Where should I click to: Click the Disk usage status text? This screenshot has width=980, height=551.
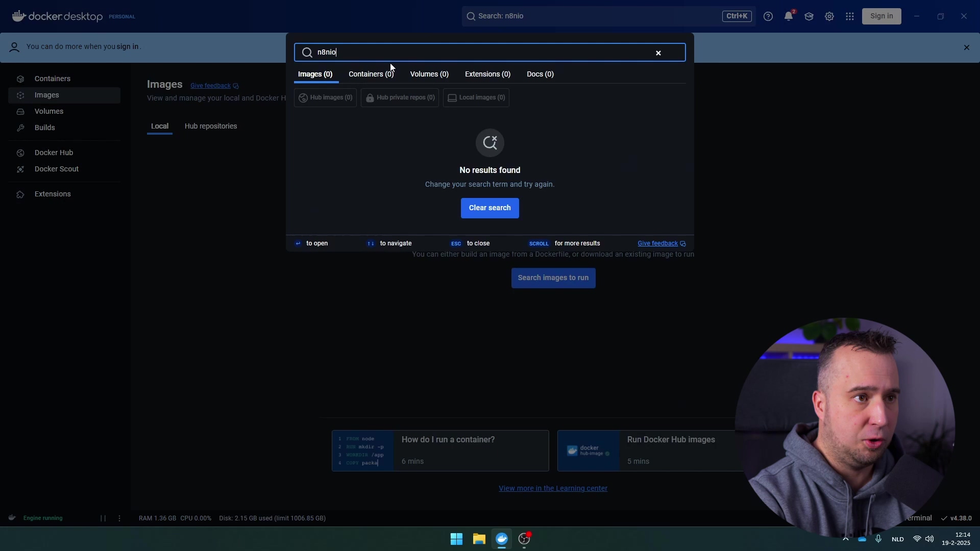coord(272,518)
